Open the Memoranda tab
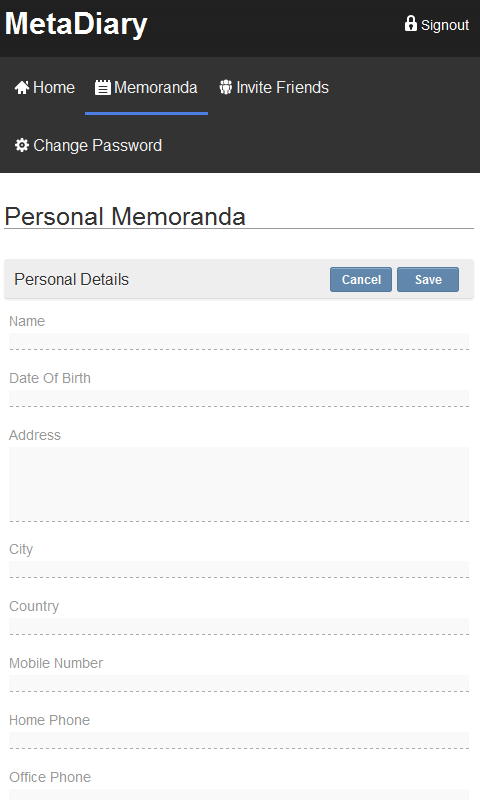This screenshot has height=800, width=480. (x=146, y=88)
